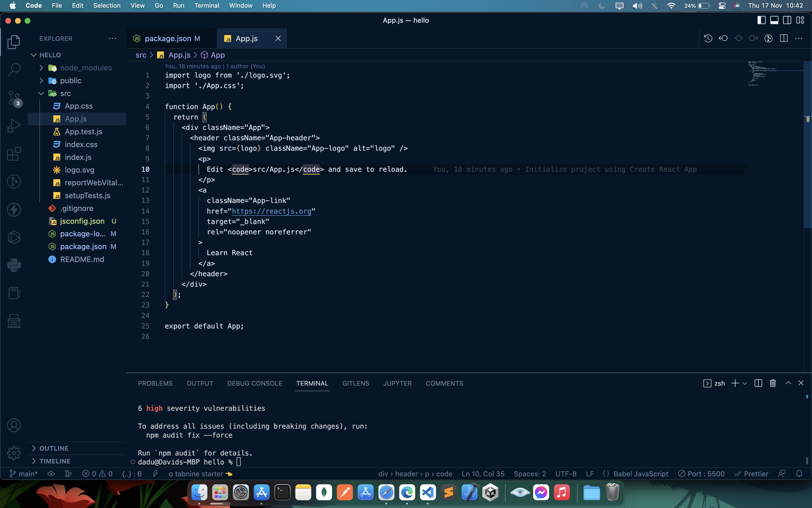The width and height of the screenshot is (812, 508).
Task: Open the Selection menu in menu bar
Action: tap(107, 5)
